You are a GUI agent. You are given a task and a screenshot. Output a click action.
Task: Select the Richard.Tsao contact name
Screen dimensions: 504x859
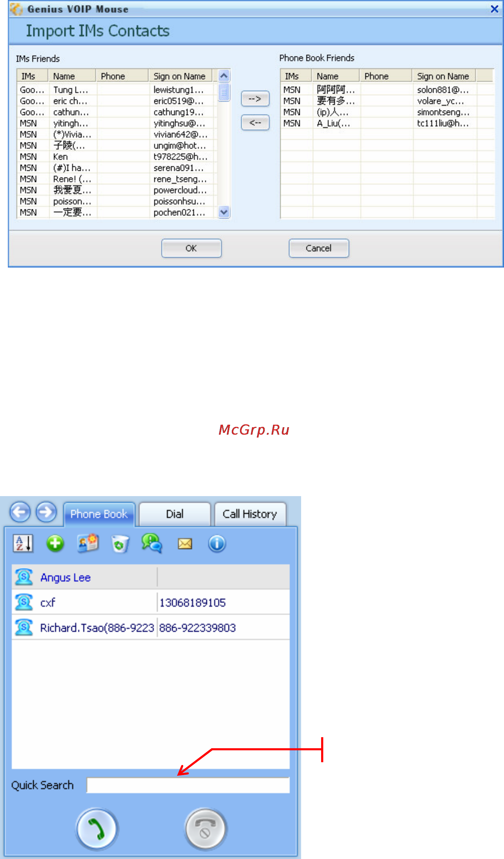97,628
